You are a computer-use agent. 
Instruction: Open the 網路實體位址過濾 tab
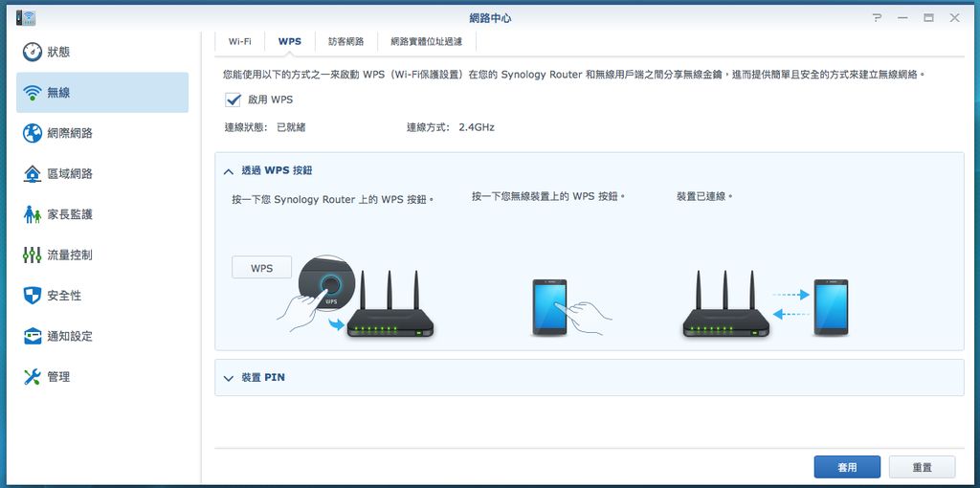point(426,41)
